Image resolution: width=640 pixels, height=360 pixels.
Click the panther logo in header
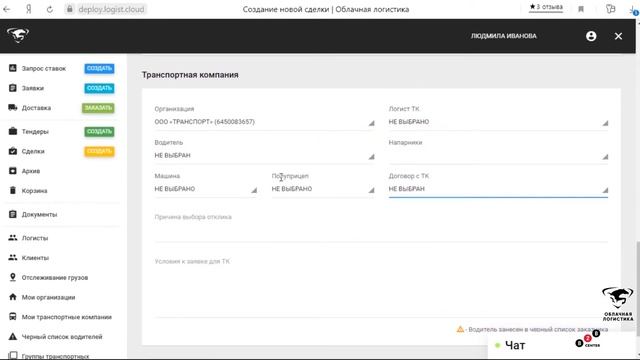18,36
